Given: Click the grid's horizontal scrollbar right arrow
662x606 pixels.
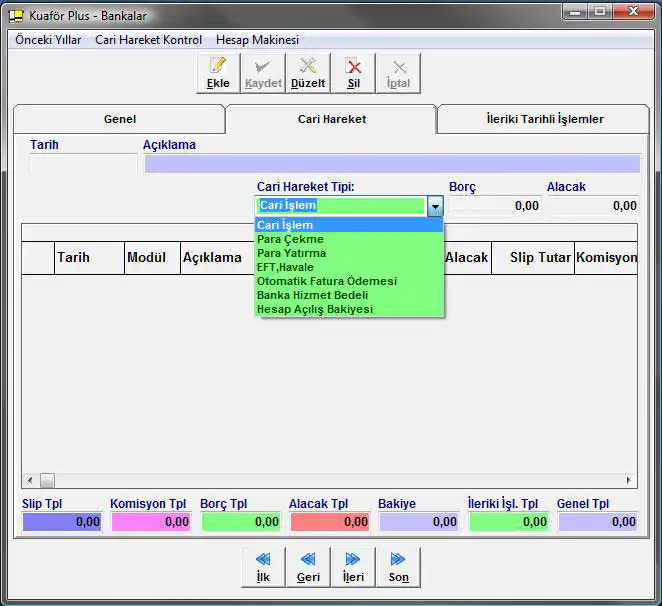Looking at the screenshot, I should (x=629, y=481).
